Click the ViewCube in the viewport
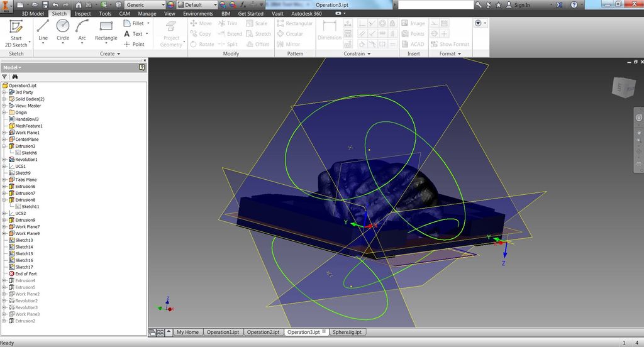 click(624, 87)
